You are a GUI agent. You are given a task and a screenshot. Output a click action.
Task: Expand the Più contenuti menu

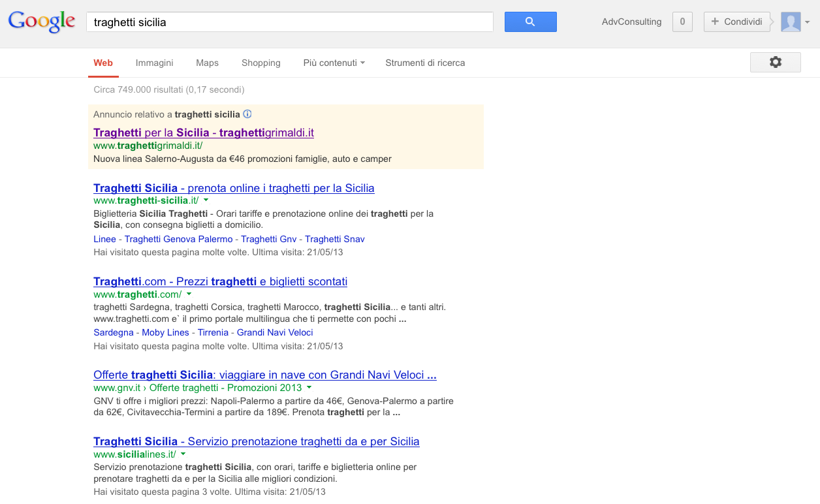click(x=334, y=63)
